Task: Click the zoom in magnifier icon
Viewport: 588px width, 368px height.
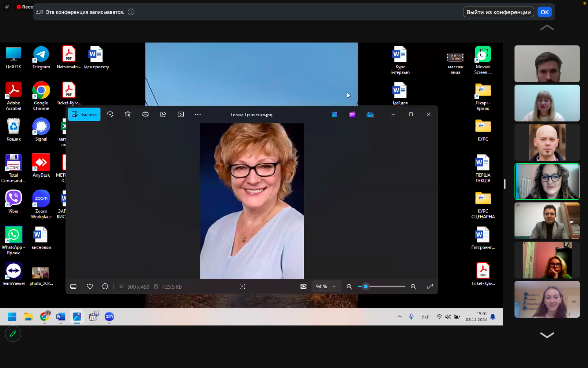Action: pyautogui.click(x=413, y=287)
